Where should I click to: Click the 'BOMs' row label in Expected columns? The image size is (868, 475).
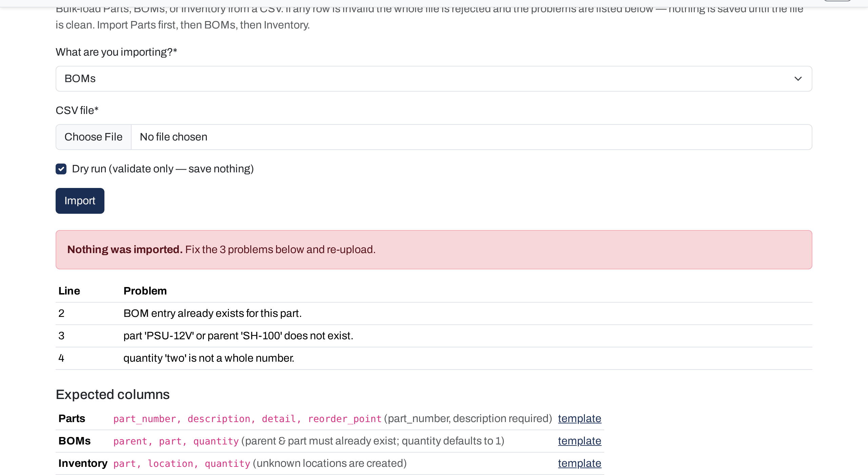75,441
